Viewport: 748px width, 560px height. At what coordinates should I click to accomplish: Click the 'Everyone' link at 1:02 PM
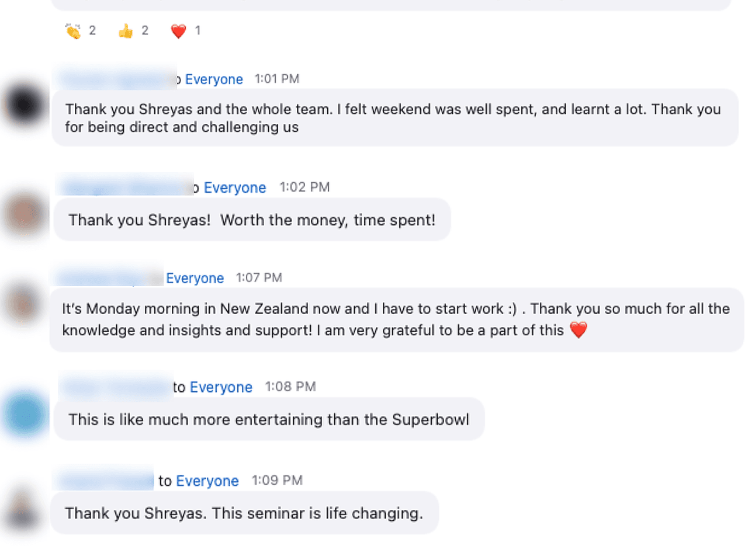[235, 188]
